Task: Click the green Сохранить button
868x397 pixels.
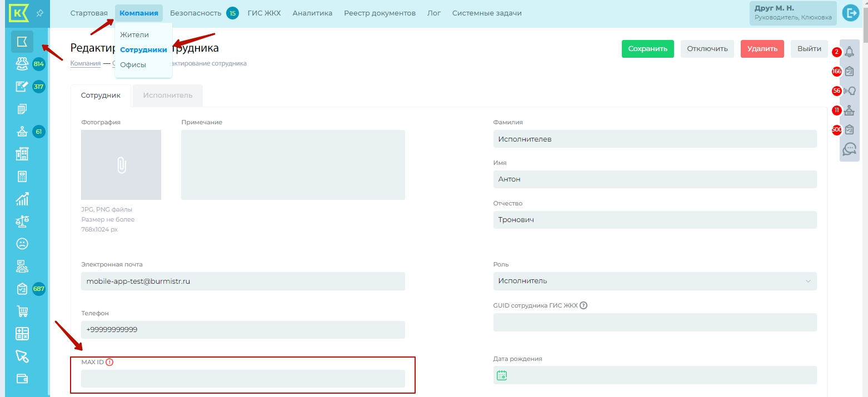Action: [x=648, y=49]
